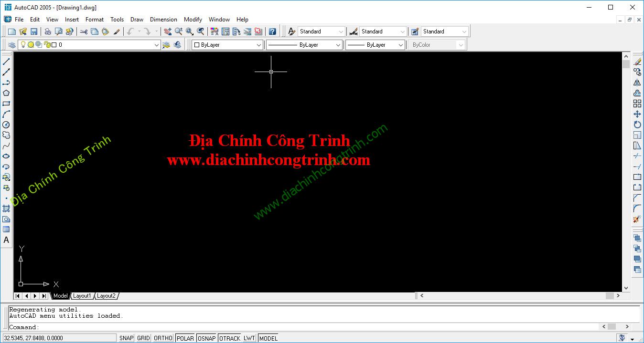Select the Trim tool
Viewport: 644px width, 343px height.
tap(637, 156)
